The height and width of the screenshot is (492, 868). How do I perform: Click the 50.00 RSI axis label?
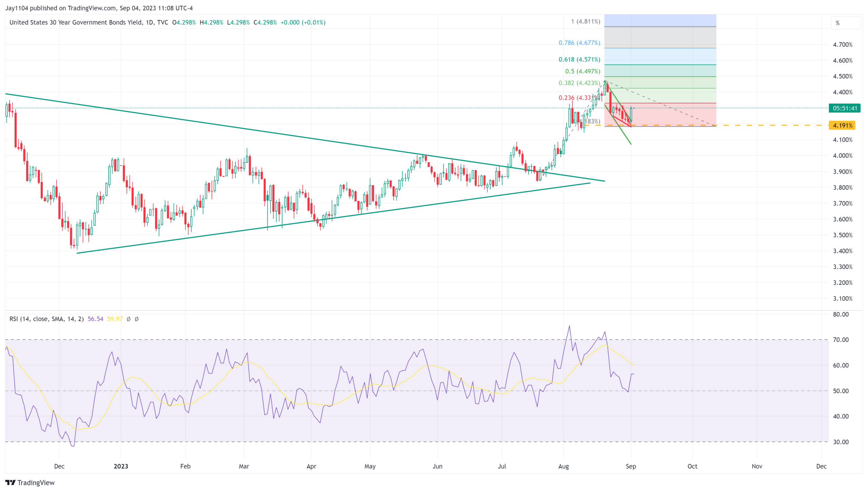pyautogui.click(x=841, y=391)
